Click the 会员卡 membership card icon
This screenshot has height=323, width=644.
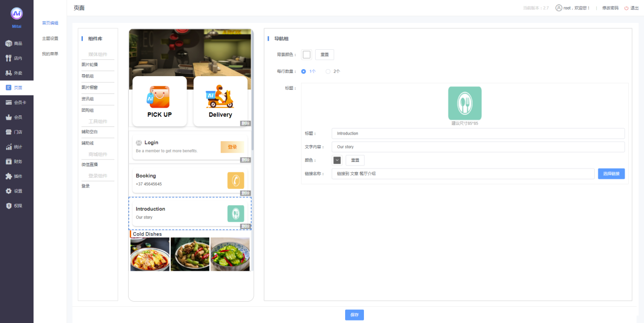click(9, 103)
